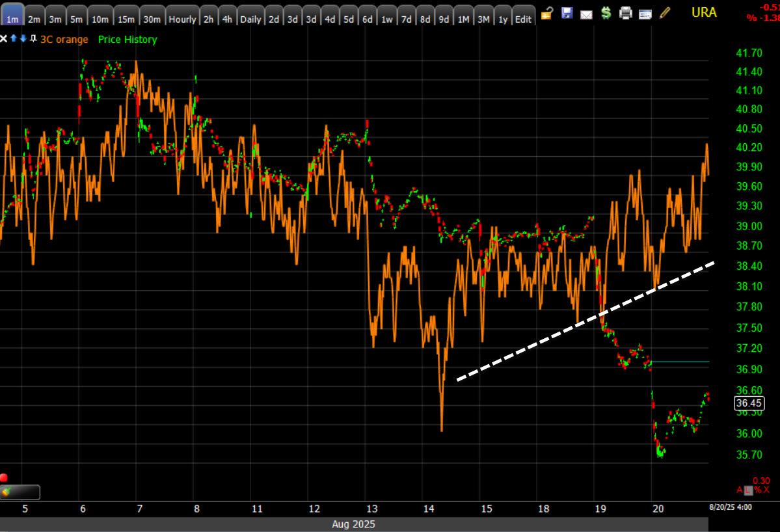Open the pencil drawing tool

pos(664,12)
